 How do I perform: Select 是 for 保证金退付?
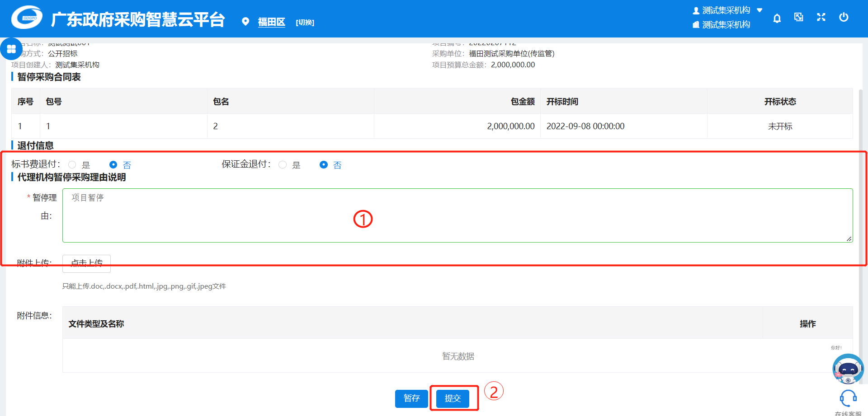point(283,165)
